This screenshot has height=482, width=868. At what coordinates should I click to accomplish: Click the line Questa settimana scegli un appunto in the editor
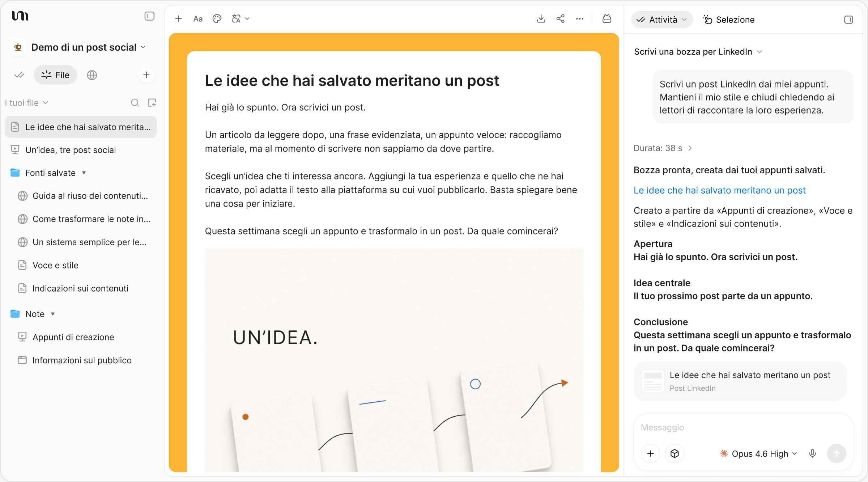[382, 231]
